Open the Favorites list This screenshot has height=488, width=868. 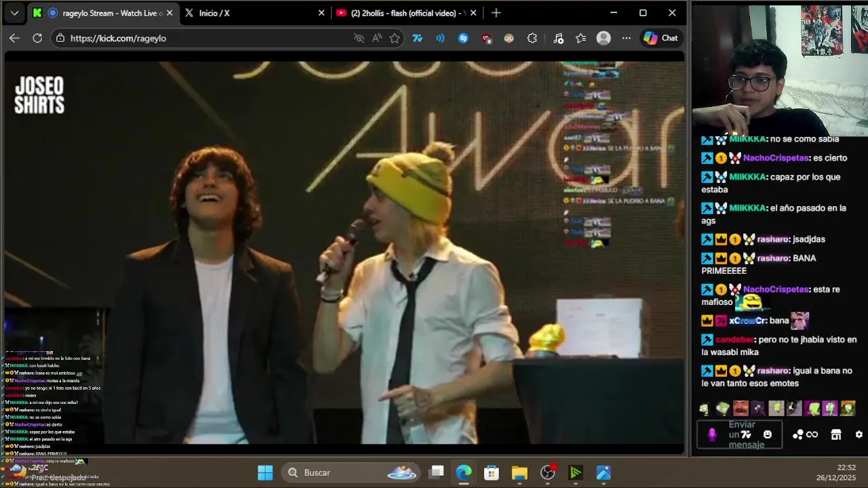tap(581, 38)
